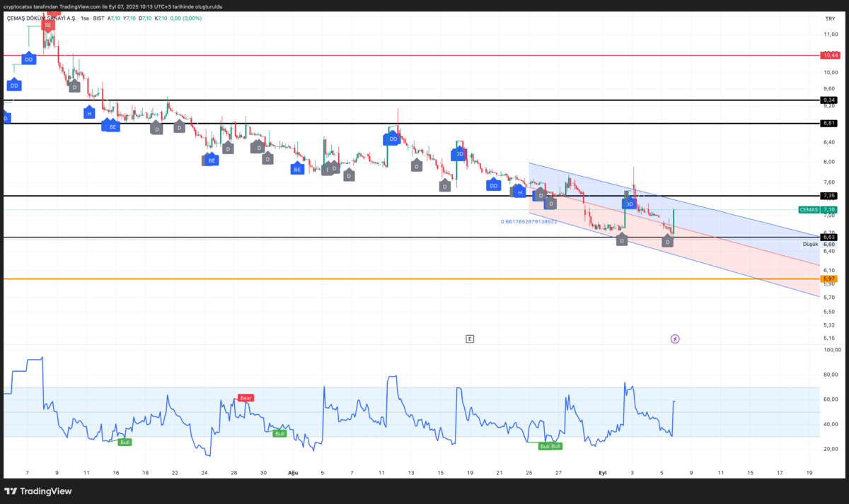Image resolution: width=849 pixels, height=504 pixels.
Task: Click the blue BE marker just before Ağu label
Action: [x=297, y=169]
